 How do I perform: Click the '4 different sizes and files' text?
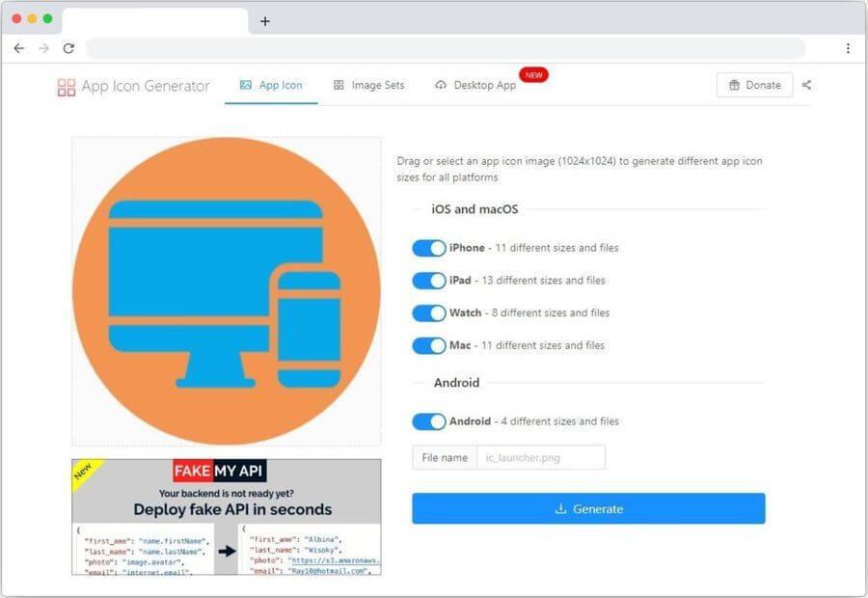[x=560, y=421]
